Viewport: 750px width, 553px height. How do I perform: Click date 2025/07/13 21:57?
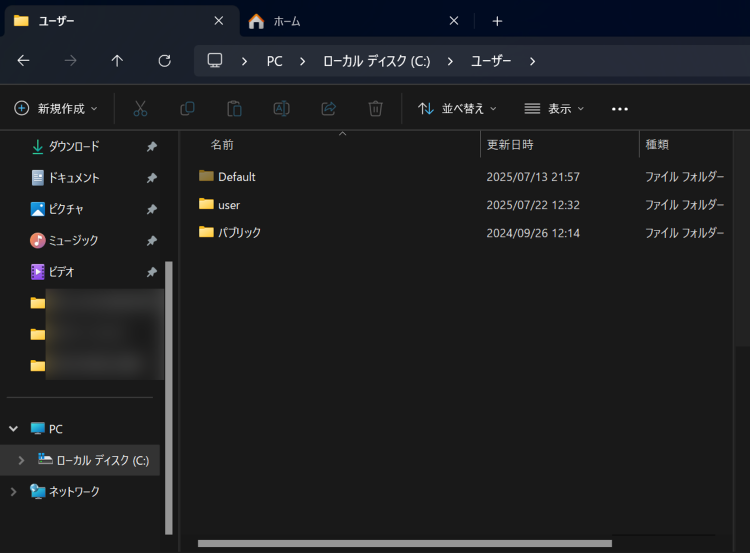tap(533, 177)
